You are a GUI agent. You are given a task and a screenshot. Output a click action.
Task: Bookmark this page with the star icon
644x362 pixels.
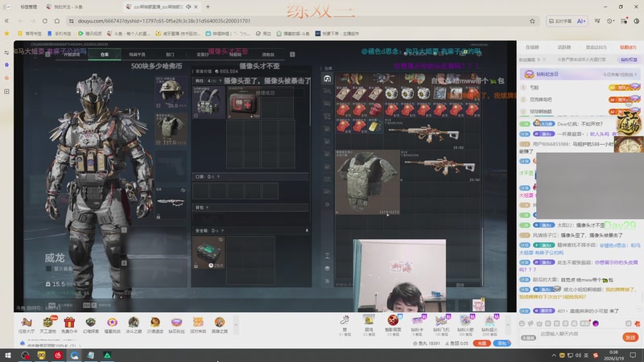(532, 21)
